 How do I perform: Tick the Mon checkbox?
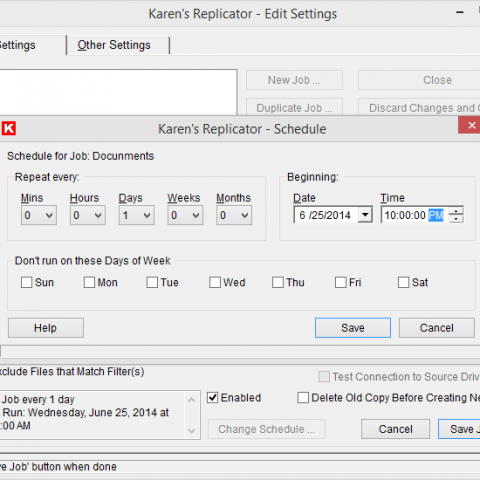(89, 282)
